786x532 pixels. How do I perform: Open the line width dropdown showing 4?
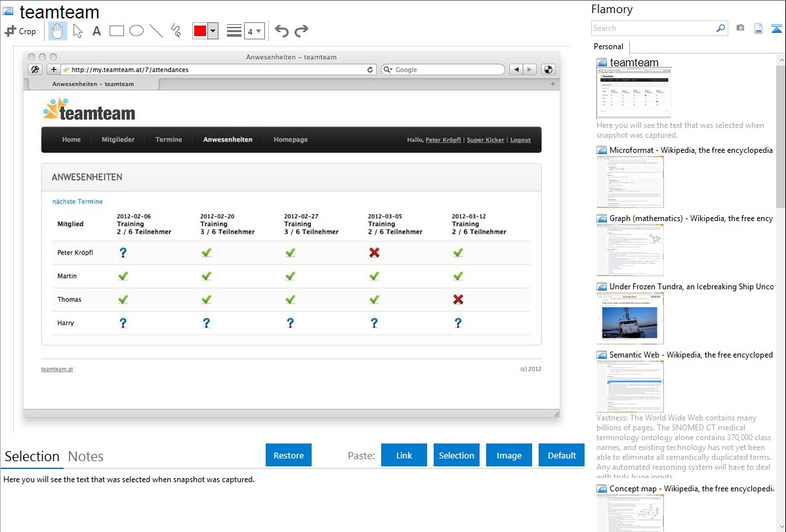(x=255, y=31)
